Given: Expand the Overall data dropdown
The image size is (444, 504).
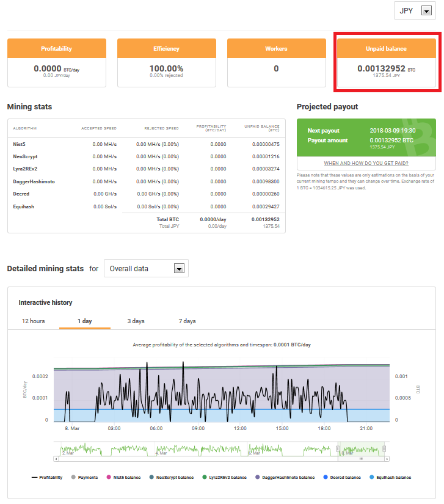Looking at the screenshot, I should 146,268.
